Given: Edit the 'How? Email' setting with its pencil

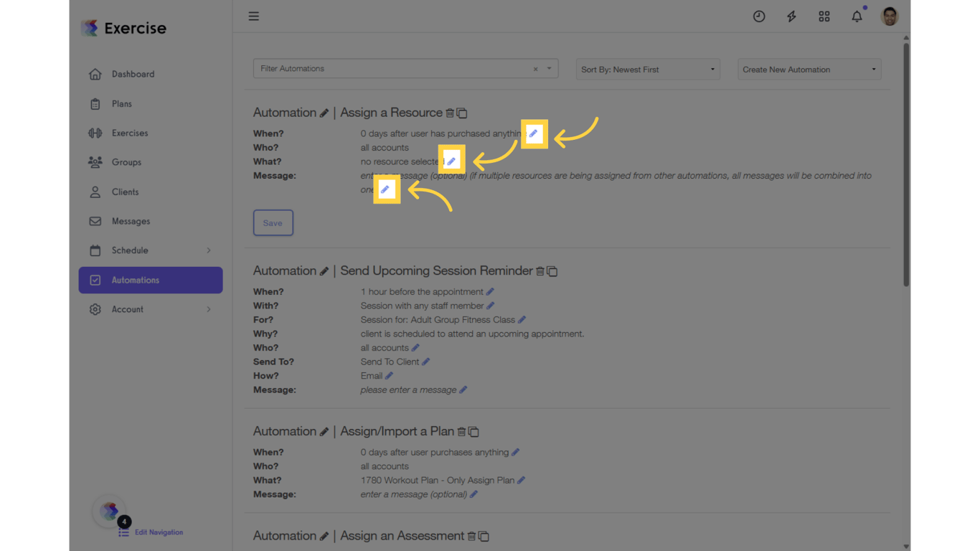Looking at the screenshot, I should tap(390, 375).
